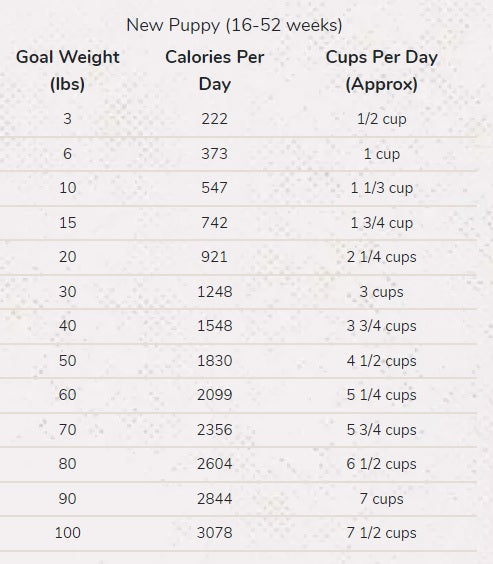493x564 pixels.
Task: Click the 3 3/4 cups cell
Action: [382, 326]
